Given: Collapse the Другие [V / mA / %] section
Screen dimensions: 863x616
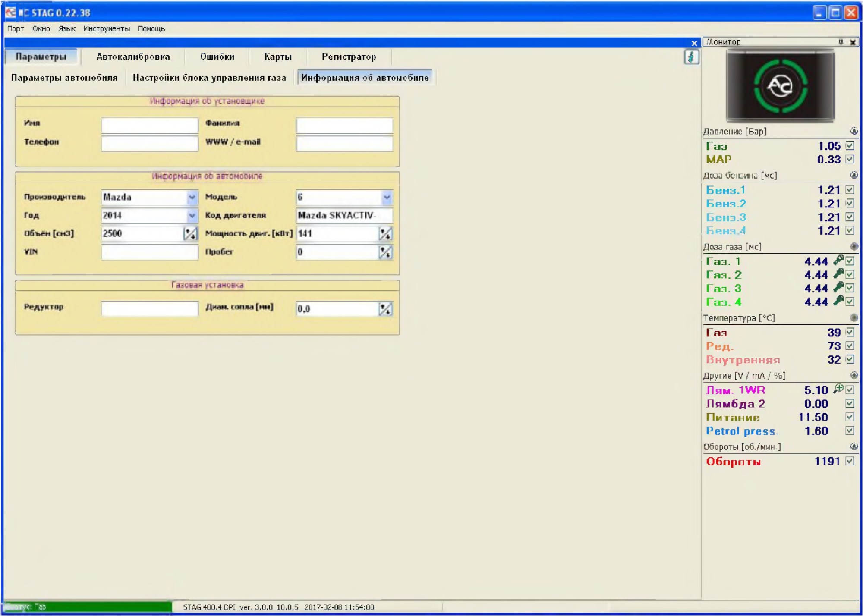Looking at the screenshot, I should (x=854, y=375).
